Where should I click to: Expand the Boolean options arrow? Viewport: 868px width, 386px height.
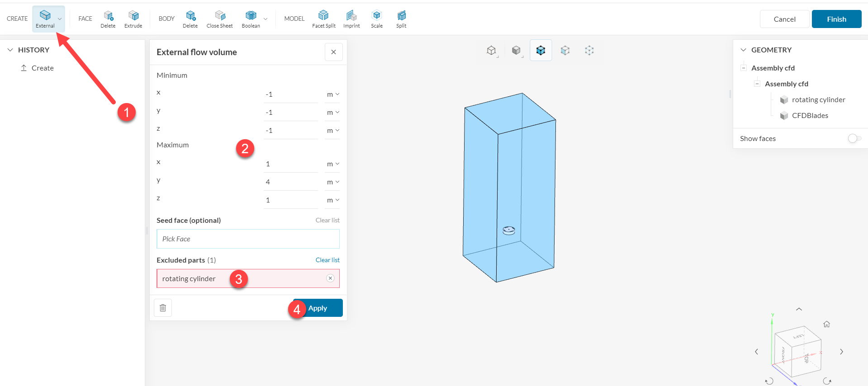266,19
